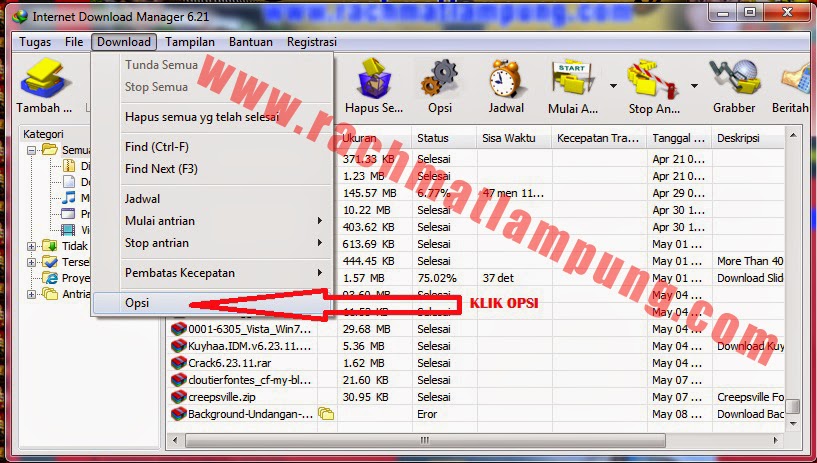Image resolution: width=817 pixels, height=463 pixels.
Task: Open the Jadwal alarm clock icon
Action: (505, 79)
